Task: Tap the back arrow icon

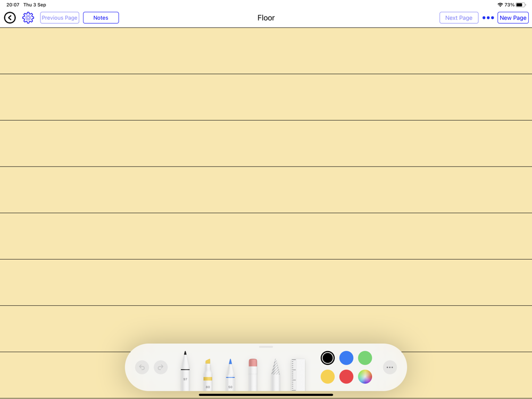Action: (x=10, y=18)
